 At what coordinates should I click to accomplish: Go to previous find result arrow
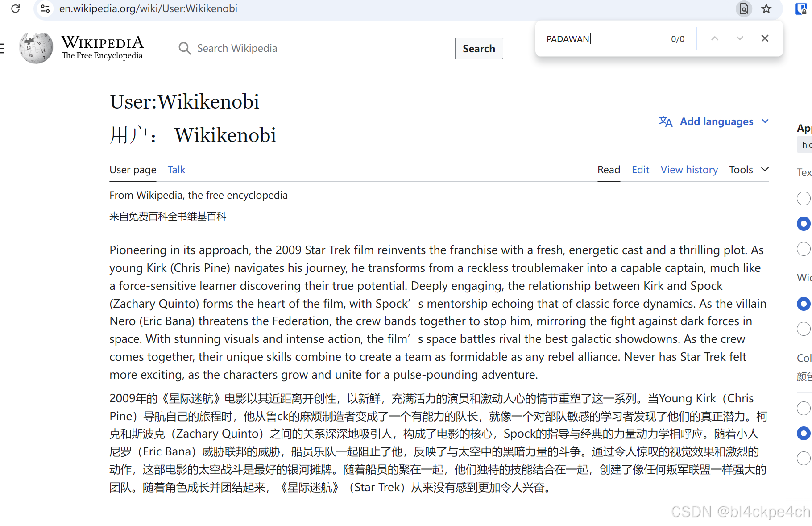pos(715,38)
